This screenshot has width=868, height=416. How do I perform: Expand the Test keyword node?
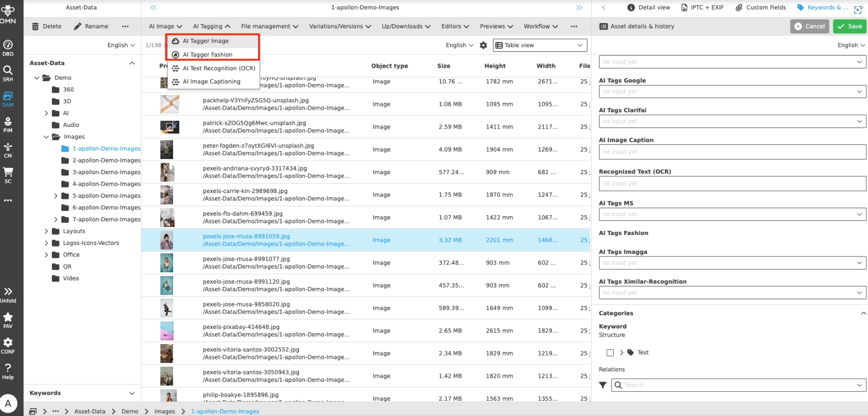pyautogui.click(x=621, y=353)
